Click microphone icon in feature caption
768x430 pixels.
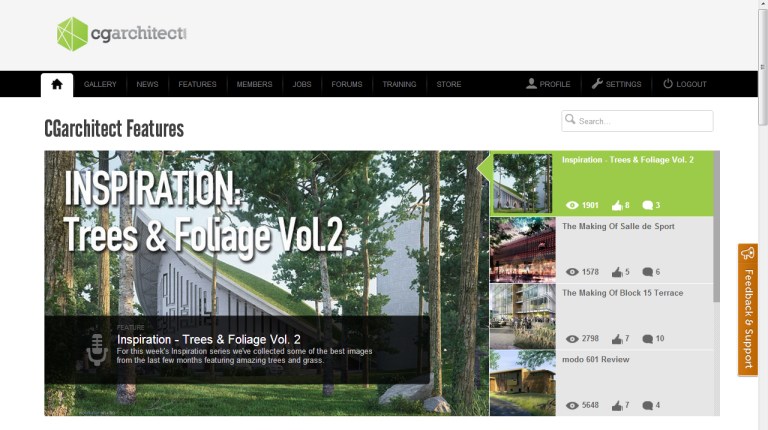(97, 349)
